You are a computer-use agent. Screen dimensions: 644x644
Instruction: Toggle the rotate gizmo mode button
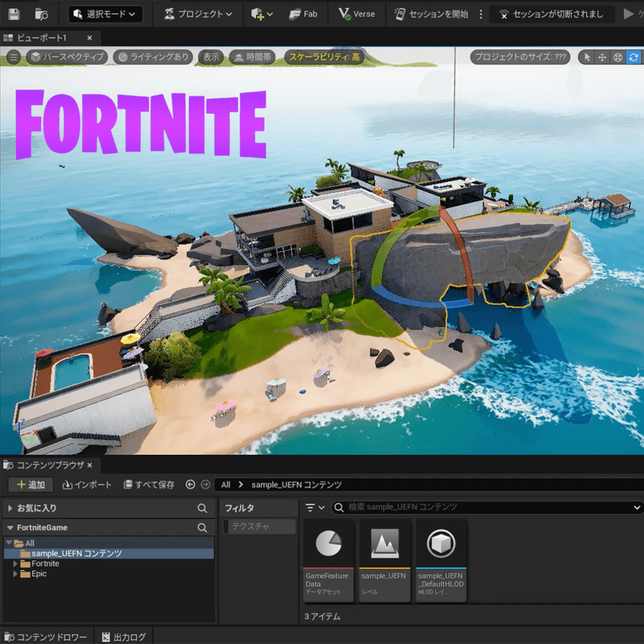(x=633, y=57)
